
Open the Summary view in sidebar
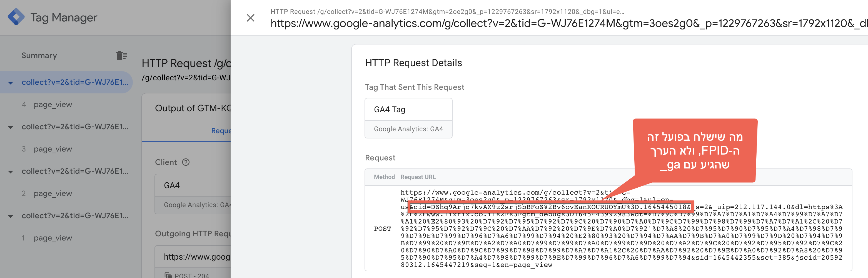point(39,55)
